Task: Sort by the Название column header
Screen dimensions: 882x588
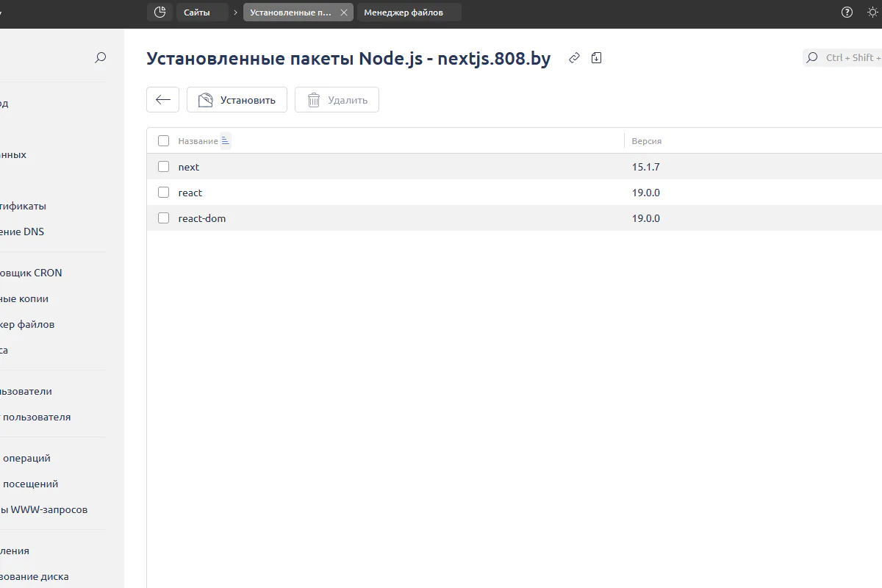Action: (198, 141)
